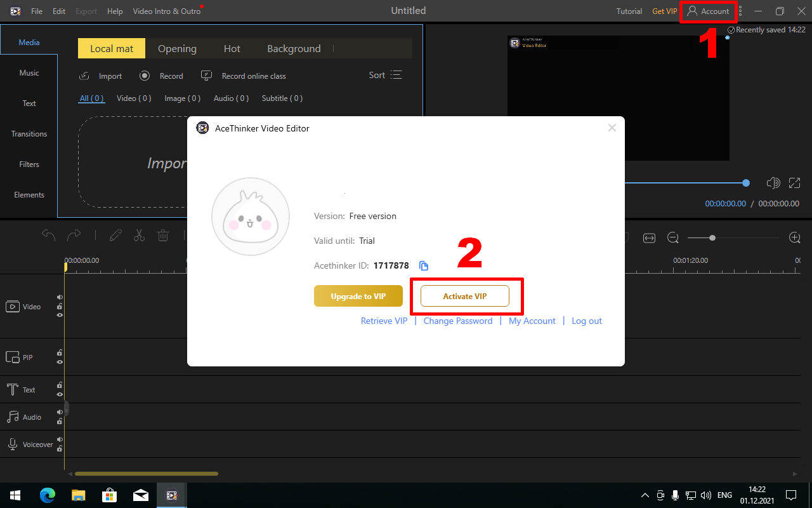Open fullscreen preview with expand icon
812x508 pixels.
coord(794,183)
